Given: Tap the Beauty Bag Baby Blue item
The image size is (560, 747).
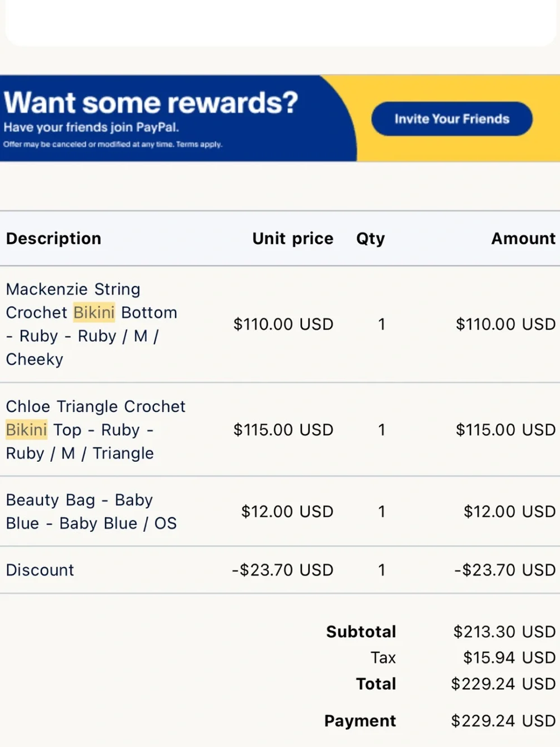Looking at the screenshot, I should coord(91,512).
